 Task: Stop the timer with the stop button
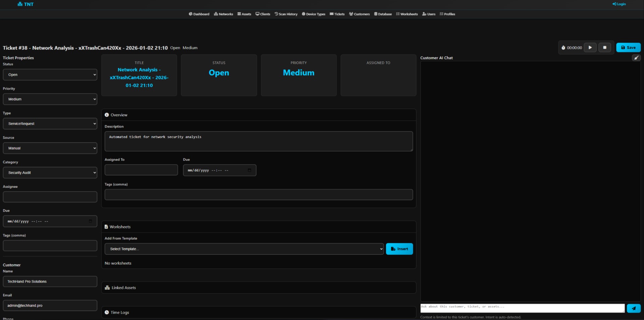point(605,48)
